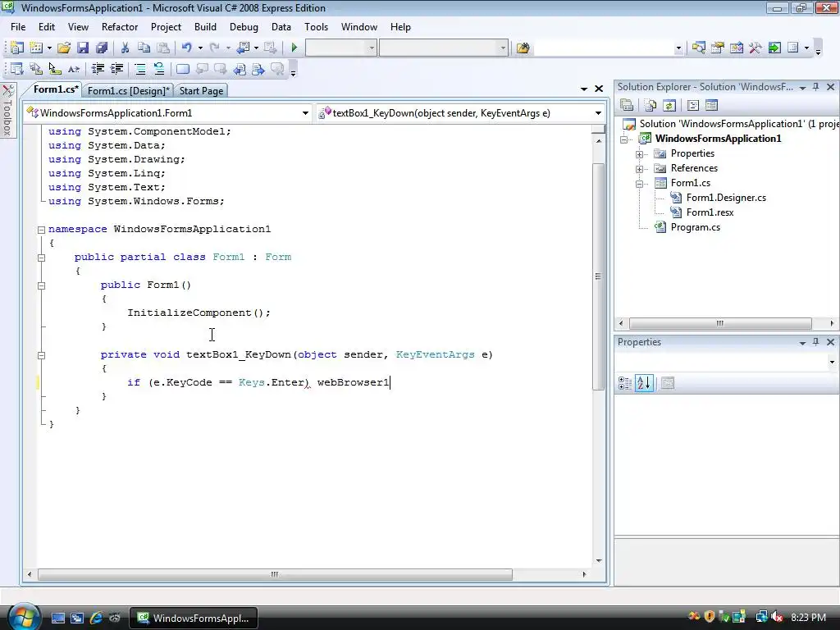Viewport: 840px width, 630px height.
Task: Open the Refactor menu
Action: (120, 27)
